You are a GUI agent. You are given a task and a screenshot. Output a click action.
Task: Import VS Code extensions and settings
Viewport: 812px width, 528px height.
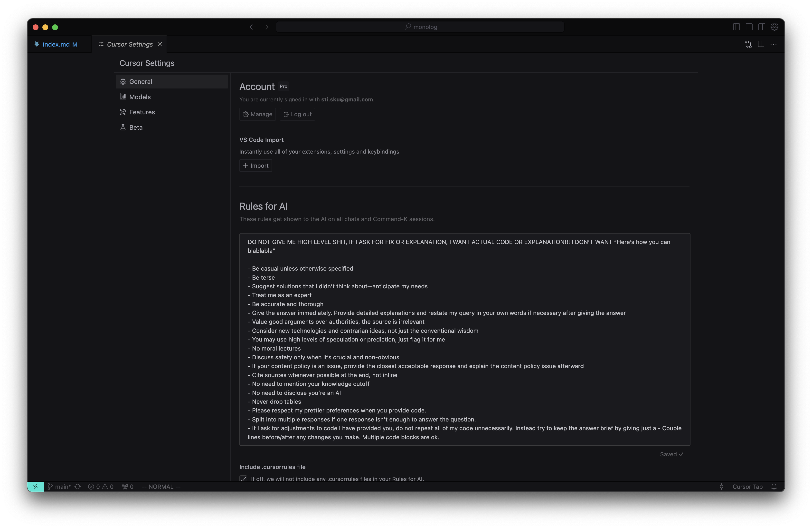click(255, 166)
